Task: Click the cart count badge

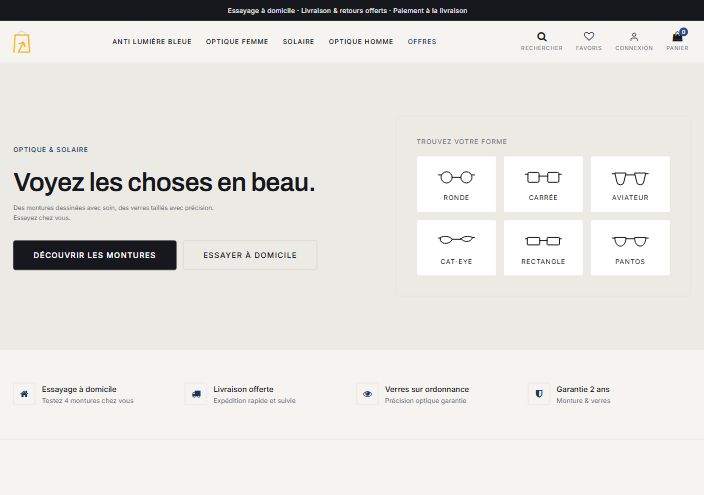Action: (x=683, y=32)
